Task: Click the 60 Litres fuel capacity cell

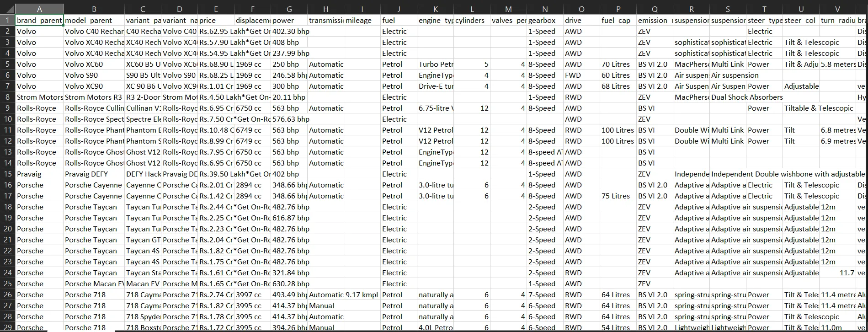Action: pyautogui.click(x=618, y=75)
